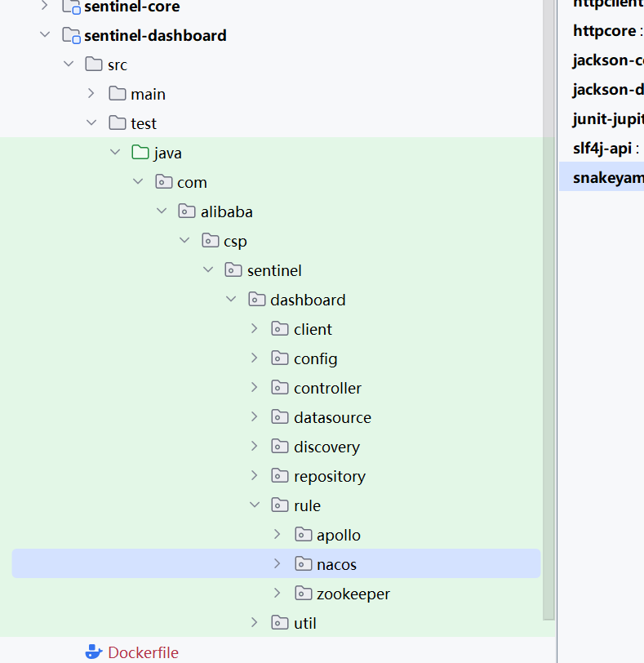Click the nacos package icon
The height and width of the screenshot is (663, 644).
click(303, 564)
